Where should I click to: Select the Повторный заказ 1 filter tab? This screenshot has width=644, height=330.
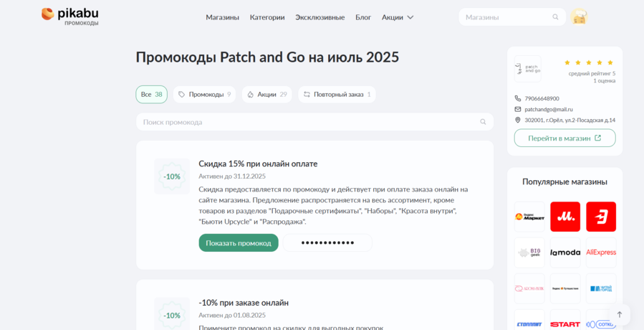coord(337,94)
